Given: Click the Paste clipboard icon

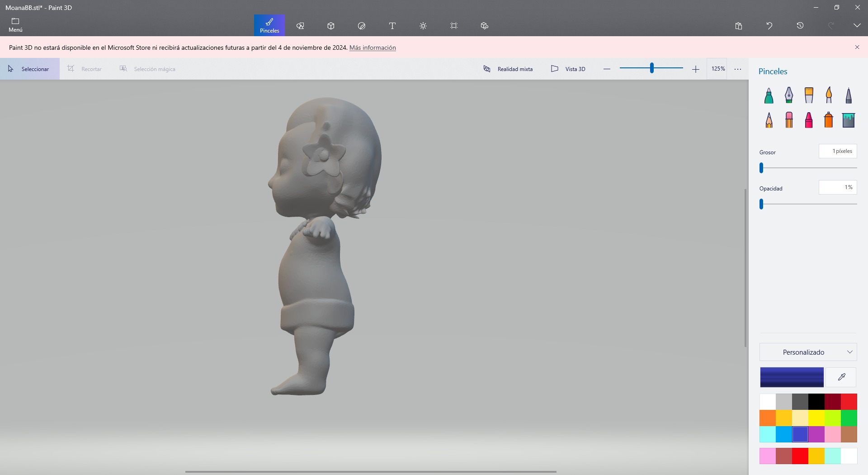Looking at the screenshot, I should point(739,26).
